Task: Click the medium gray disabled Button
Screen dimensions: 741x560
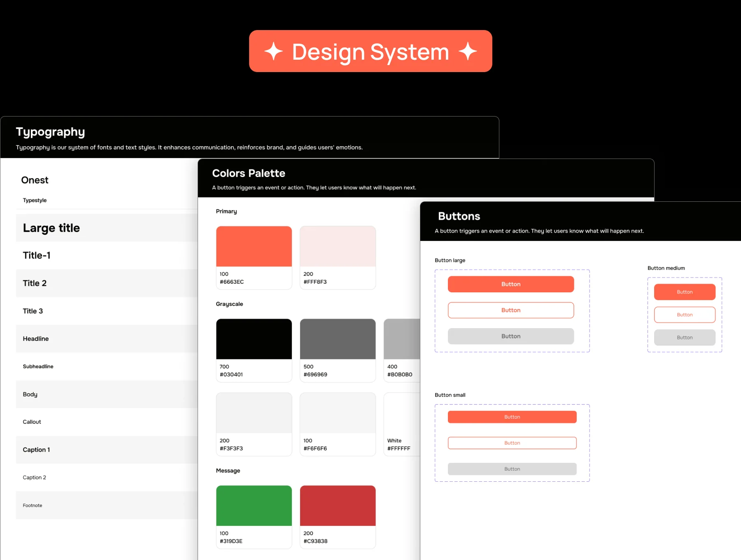Action: 685,337
